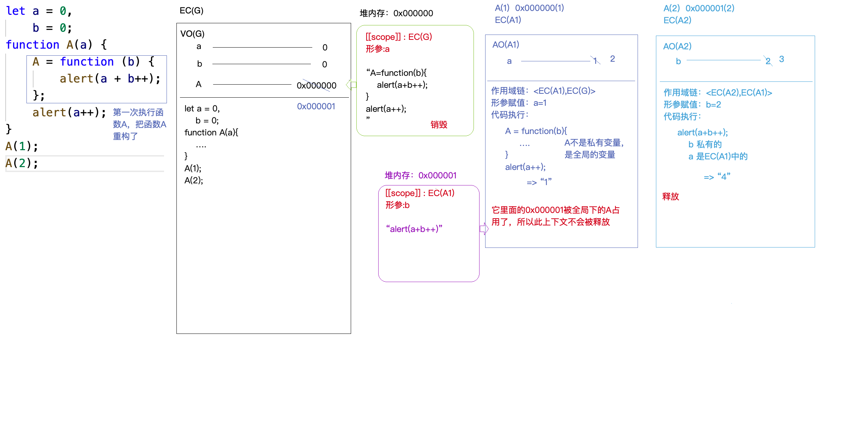The image size is (868, 440).
Task: Click the strikethrough value 2 beside variable b
Action: (768, 61)
